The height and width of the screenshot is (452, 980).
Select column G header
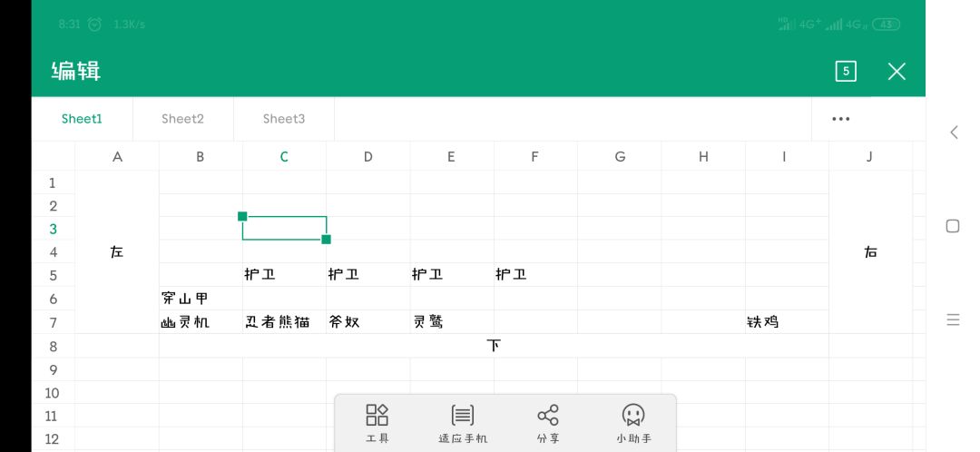(620, 156)
